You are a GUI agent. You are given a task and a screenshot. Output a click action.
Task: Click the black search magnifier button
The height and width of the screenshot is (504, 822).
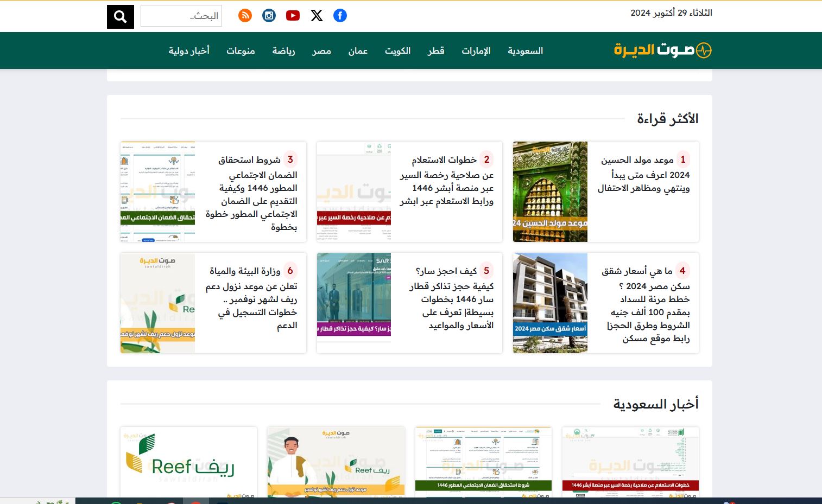click(120, 17)
